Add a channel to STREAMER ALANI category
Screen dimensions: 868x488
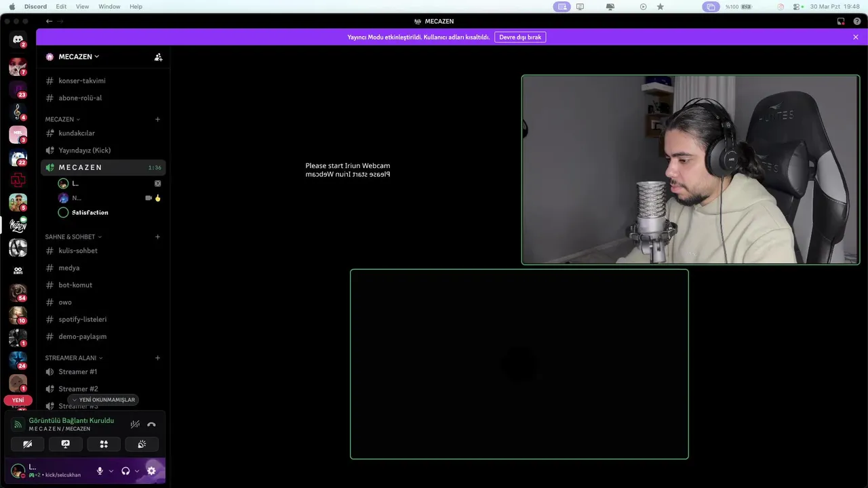coord(157,358)
